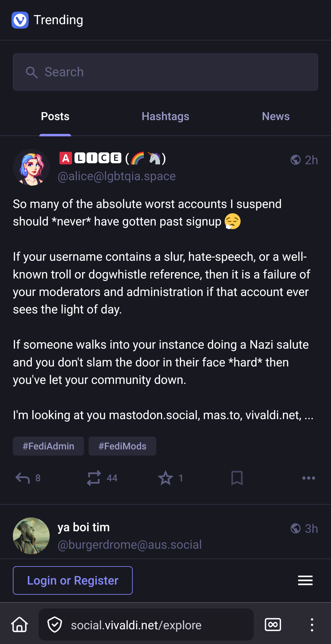Open ya boi tim's profile picture
This screenshot has height=644, width=331.
31,536
